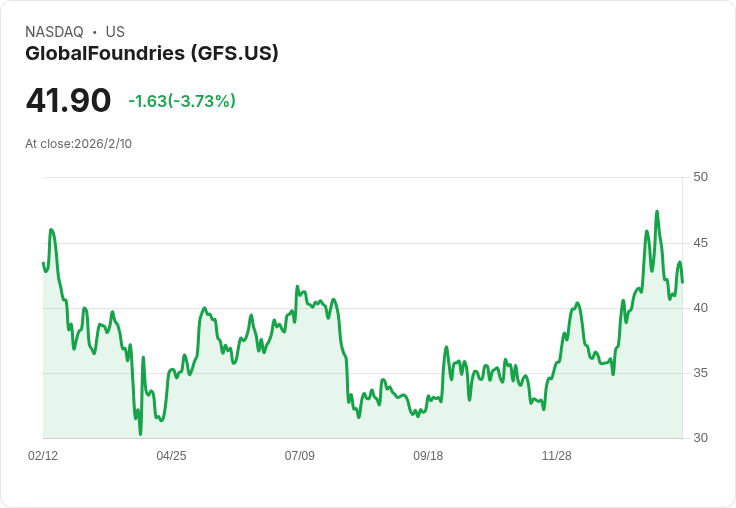This screenshot has height=508, width=736.
Task: Click the At close 2026/2/10 text
Action: [x=78, y=144]
